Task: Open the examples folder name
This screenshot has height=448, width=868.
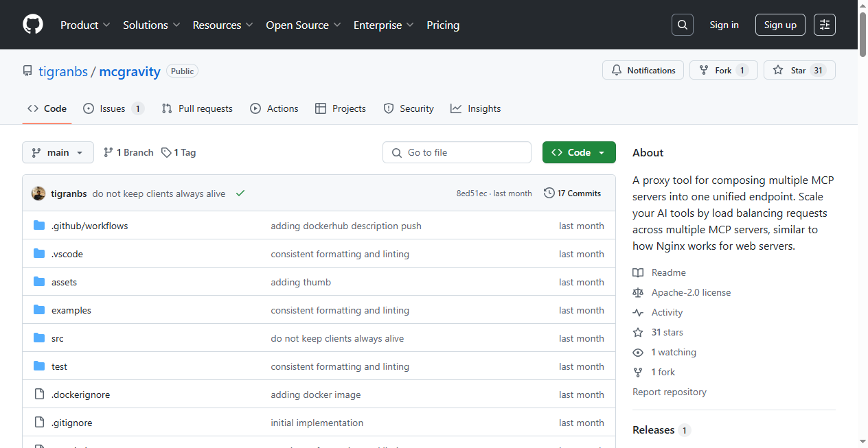Action: [x=71, y=310]
